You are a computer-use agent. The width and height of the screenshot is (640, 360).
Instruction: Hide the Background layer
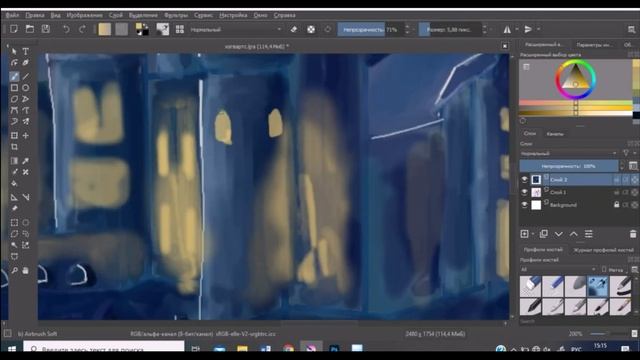[524, 204]
